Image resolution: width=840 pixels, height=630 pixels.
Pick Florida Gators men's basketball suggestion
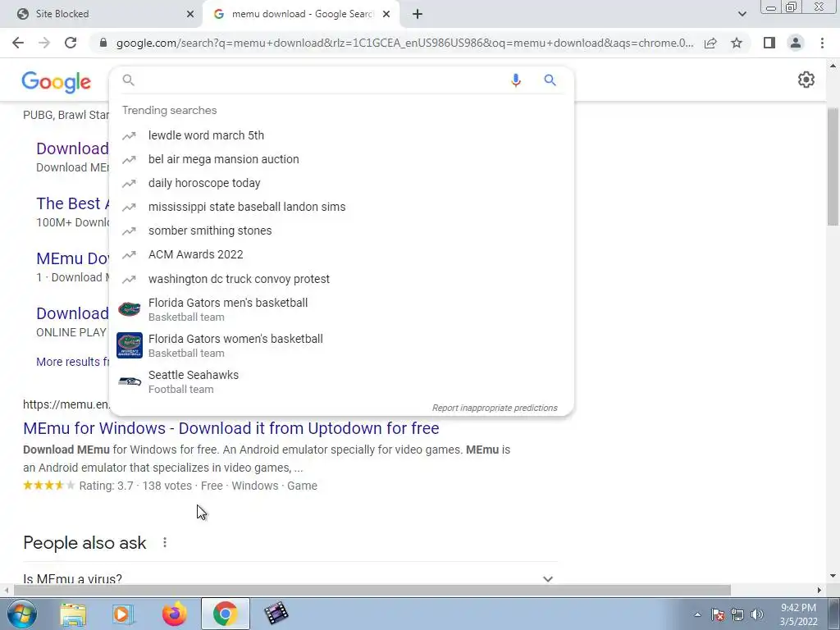(341, 309)
